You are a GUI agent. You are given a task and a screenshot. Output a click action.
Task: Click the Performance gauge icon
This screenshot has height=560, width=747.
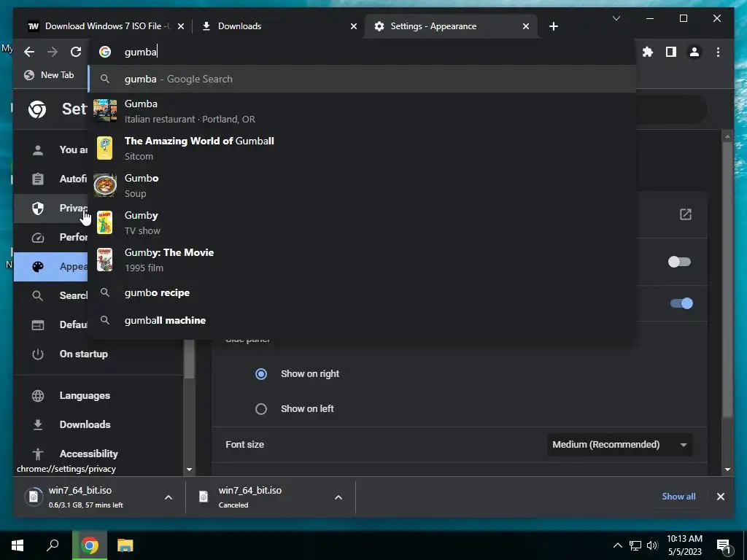click(38, 237)
